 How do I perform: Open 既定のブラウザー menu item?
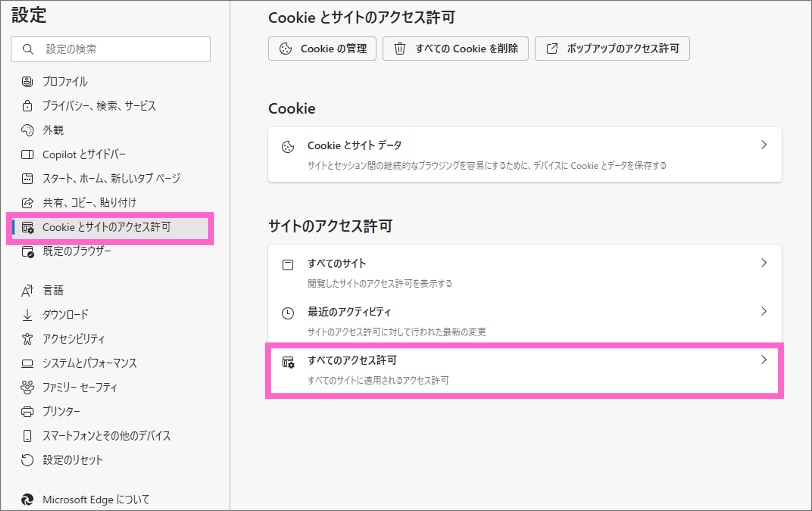coord(76,251)
